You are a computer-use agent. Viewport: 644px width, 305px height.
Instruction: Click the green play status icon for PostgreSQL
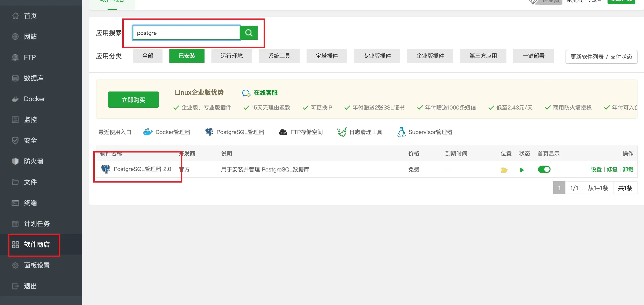(522, 170)
